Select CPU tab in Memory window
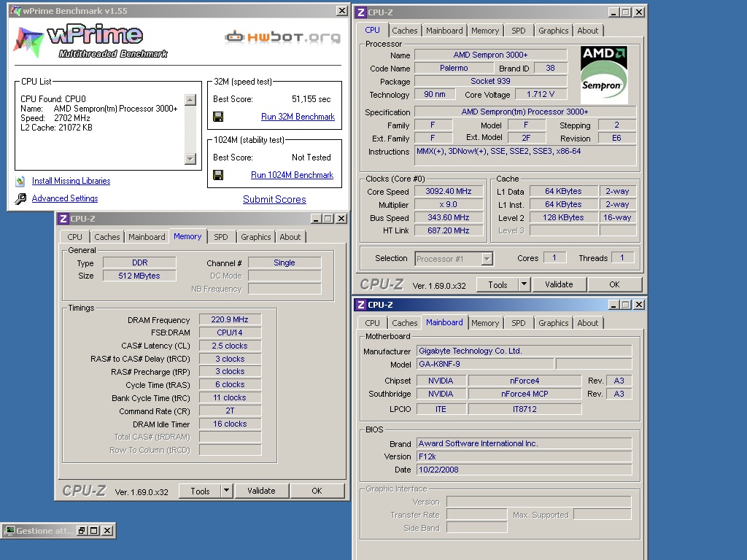The height and width of the screenshot is (560, 747). point(75,237)
